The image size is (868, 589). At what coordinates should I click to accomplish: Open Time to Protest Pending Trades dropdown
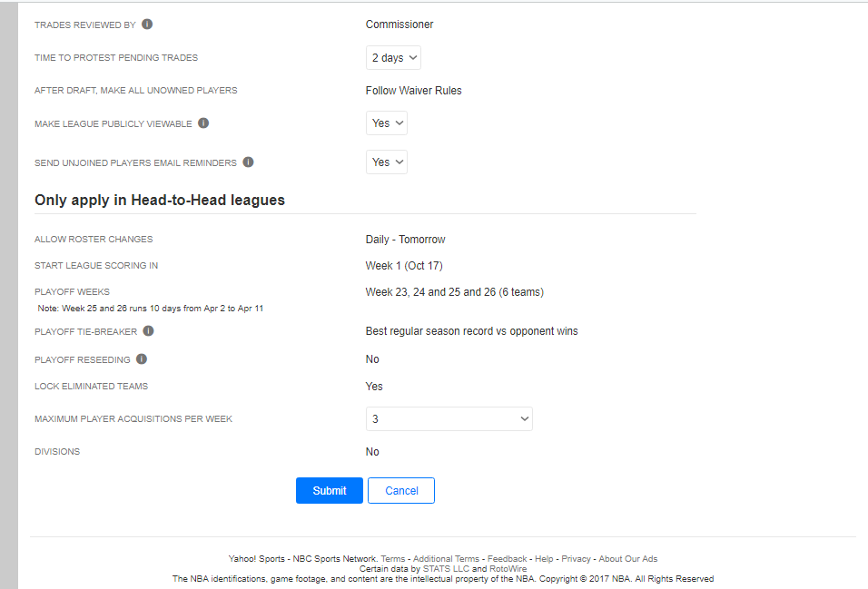(x=393, y=57)
